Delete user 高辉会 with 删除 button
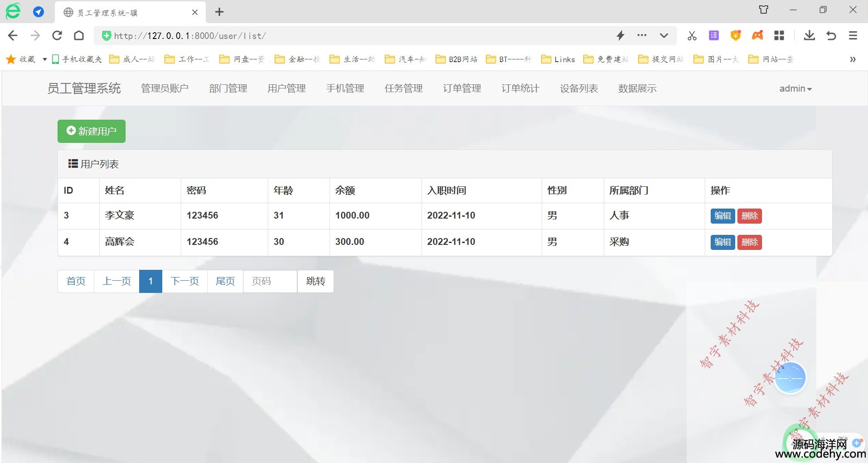868x463 pixels. click(x=749, y=242)
